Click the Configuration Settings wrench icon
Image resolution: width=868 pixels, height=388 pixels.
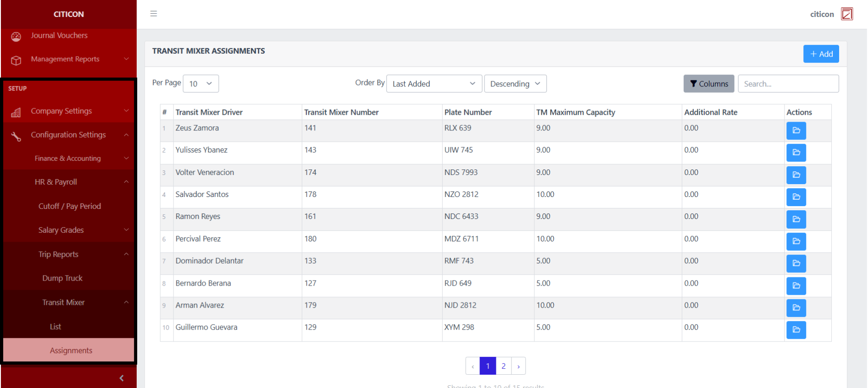pos(16,136)
